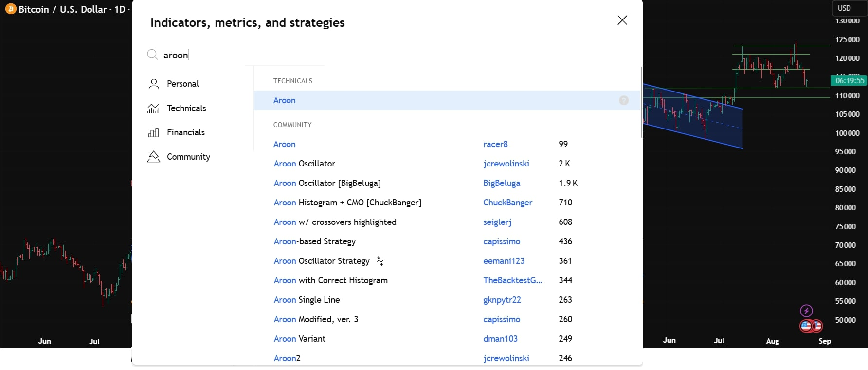Click the Bitcoin symbol logo icon
This screenshot has width=868, height=370.
[x=10, y=9]
